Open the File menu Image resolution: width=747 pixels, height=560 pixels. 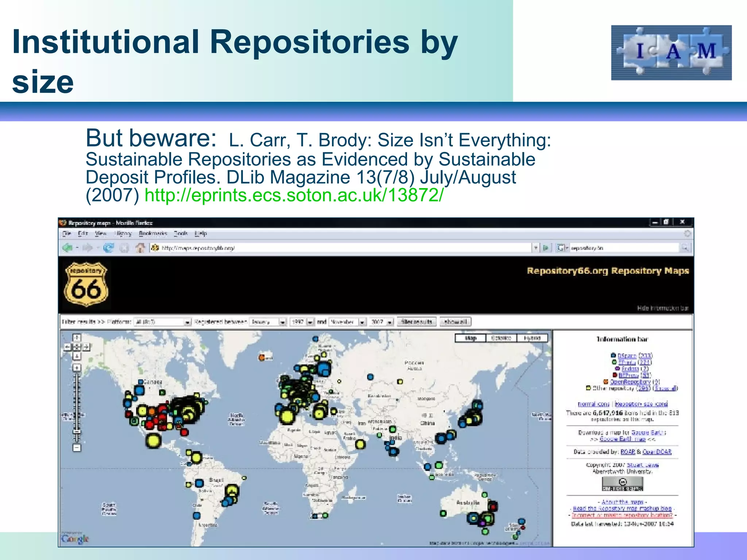(x=66, y=233)
